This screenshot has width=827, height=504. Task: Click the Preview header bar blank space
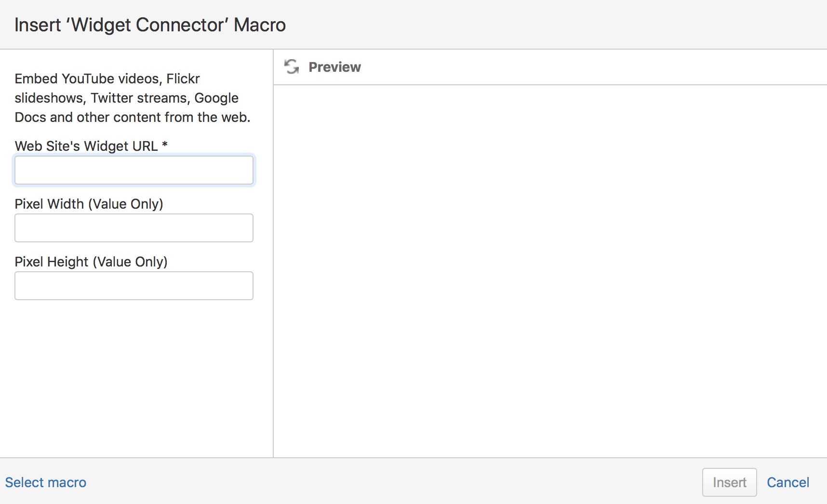point(594,67)
